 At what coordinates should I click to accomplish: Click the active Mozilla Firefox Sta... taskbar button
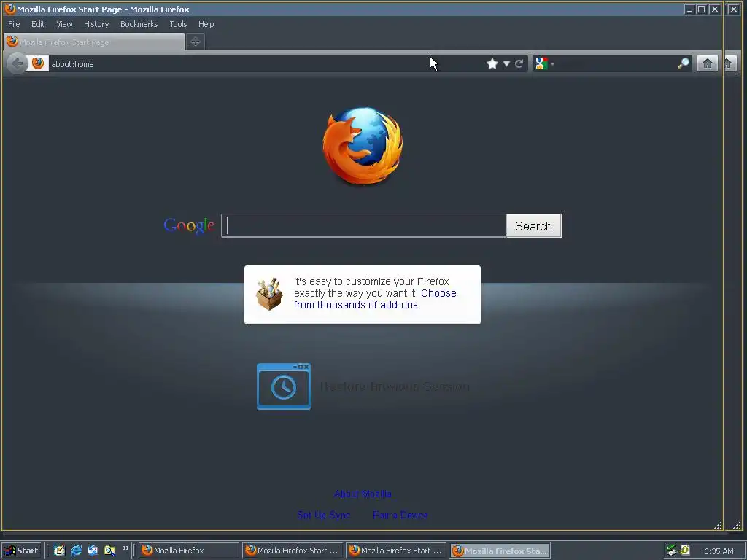tap(500, 551)
